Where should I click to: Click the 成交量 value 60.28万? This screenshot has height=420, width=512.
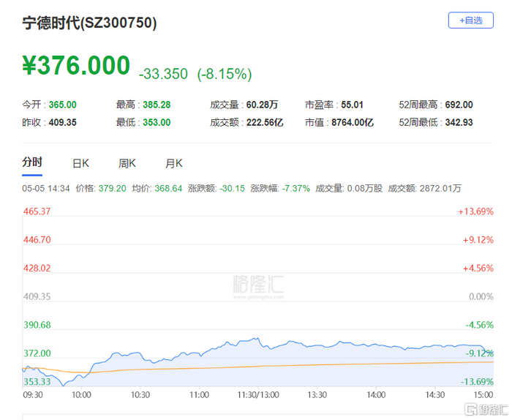tap(262, 105)
